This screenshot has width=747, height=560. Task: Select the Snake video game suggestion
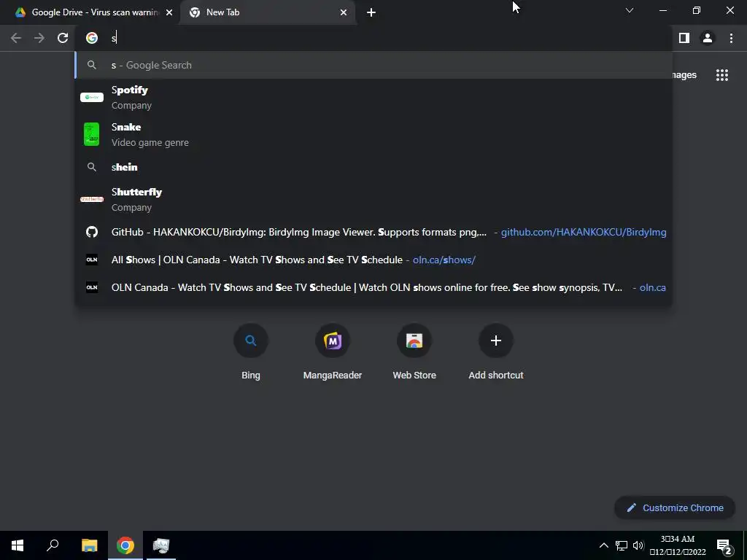click(373, 134)
